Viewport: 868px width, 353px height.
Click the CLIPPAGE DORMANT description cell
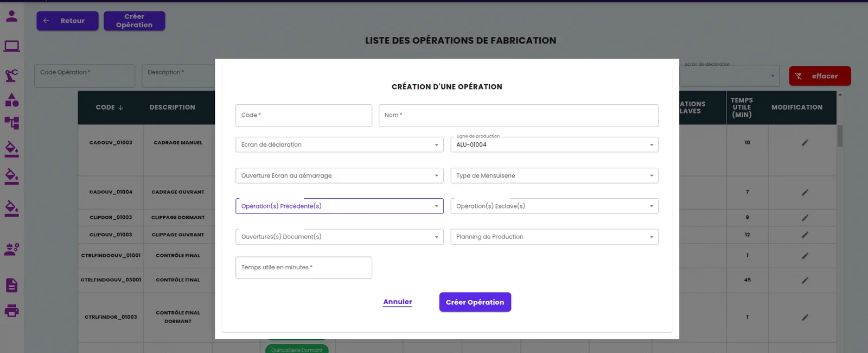point(178,218)
